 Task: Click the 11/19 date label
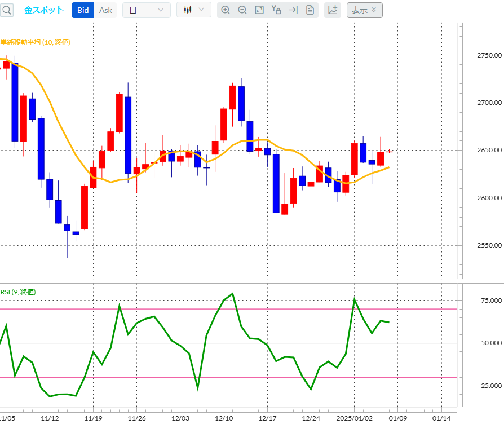(93, 418)
